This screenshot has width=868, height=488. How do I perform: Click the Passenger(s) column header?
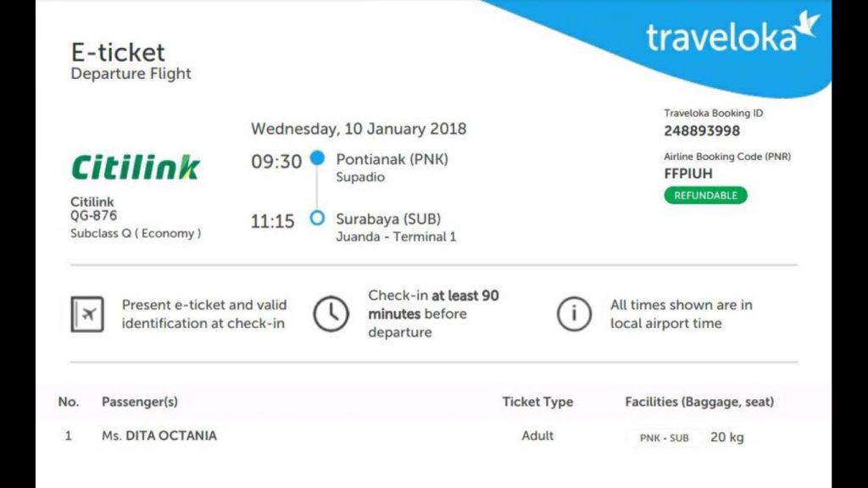[x=140, y=402]
